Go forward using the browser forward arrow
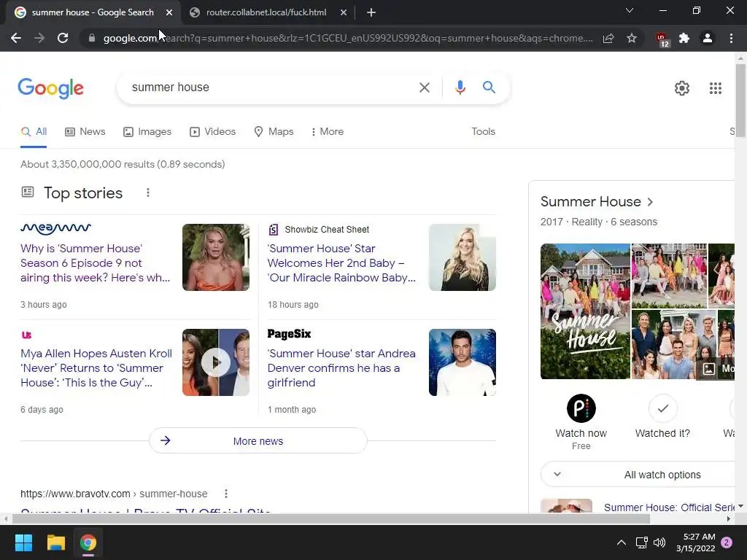The image size is (747, 560). click(x=39, y=38)
